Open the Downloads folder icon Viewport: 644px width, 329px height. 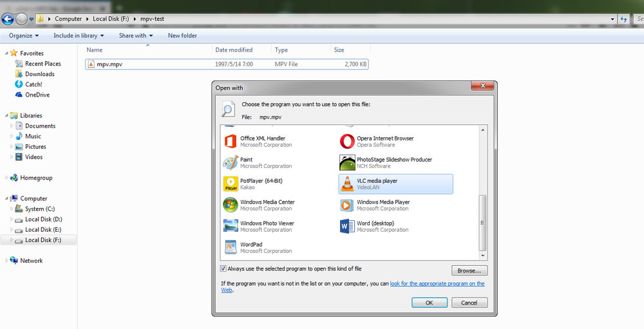click(19, 74)
